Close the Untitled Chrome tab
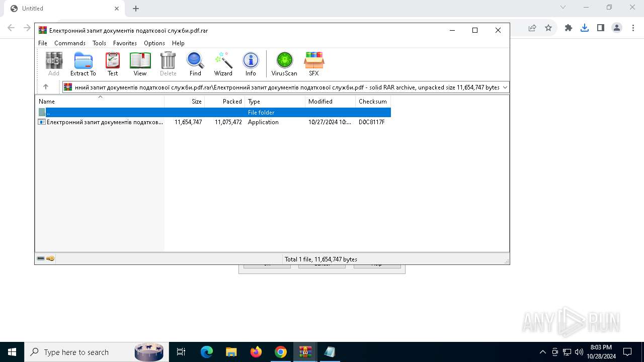Viewport: 644px width, 362px height. click(117, 9)
